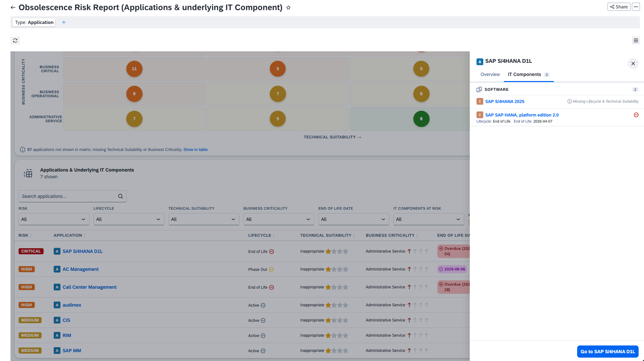This screenshot has width=644, height=361.
Task: Open the Business Criticality filter dropdown
Action: pos(279,219)
